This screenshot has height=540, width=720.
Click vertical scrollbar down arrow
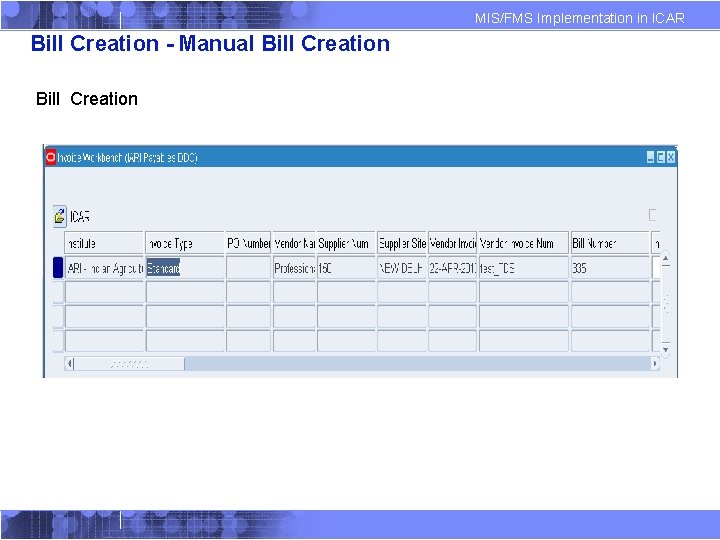pyautogui.click(x=665, y=349)
